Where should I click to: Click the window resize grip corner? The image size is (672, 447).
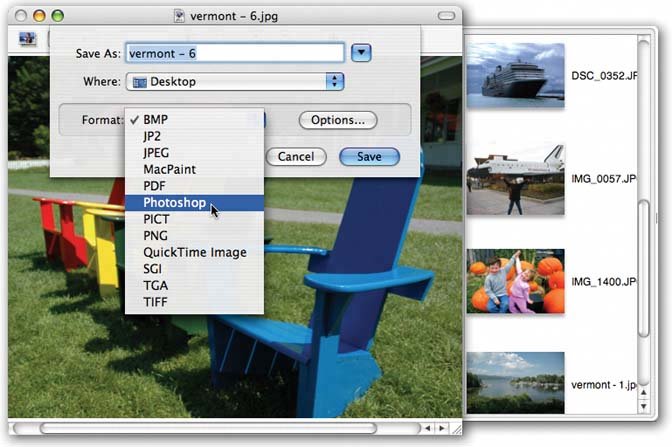pyautogui.click(x=455, y=428)
